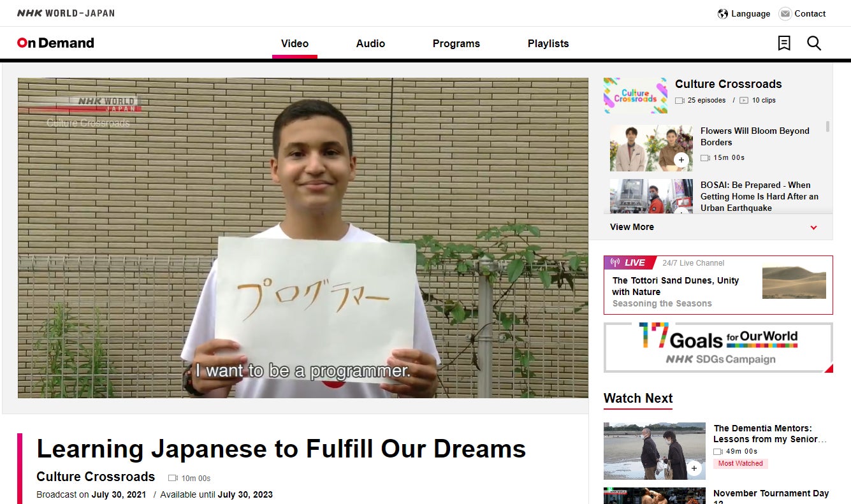Open BOSAI: Be Prepared episode link
851x504 pixels.
759,196
